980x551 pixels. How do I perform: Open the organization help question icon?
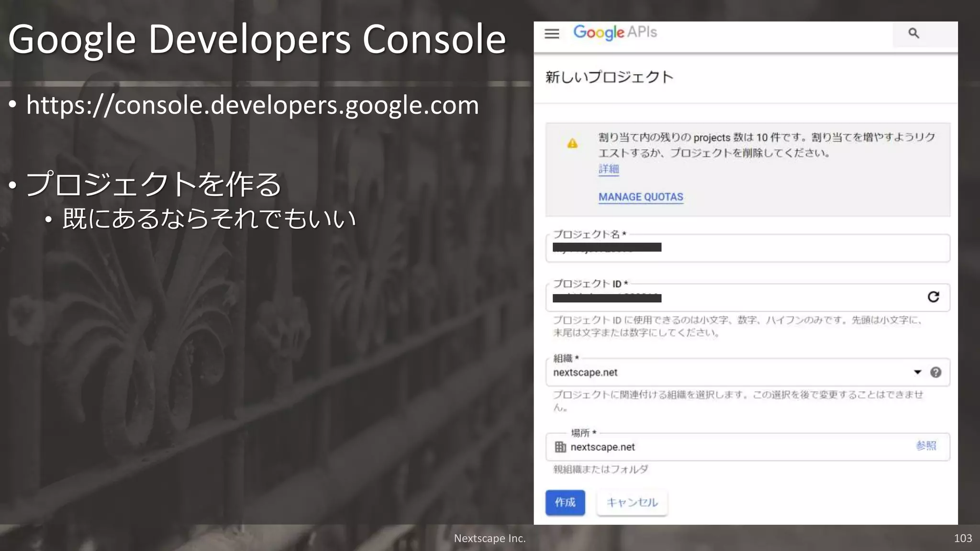tap(935, 372)
